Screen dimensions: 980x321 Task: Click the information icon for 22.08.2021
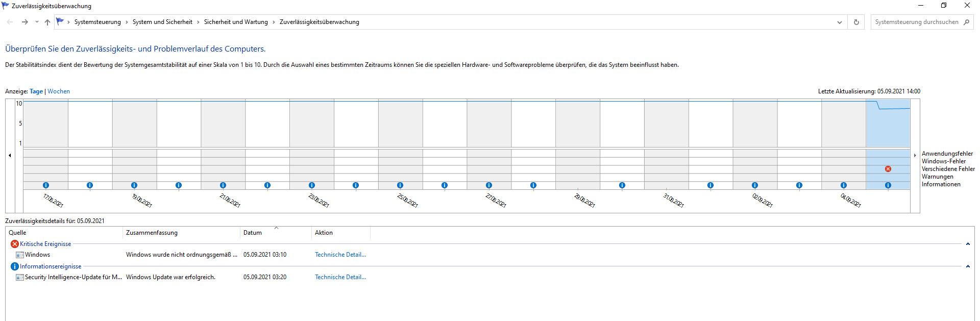(x=267, y=185)
